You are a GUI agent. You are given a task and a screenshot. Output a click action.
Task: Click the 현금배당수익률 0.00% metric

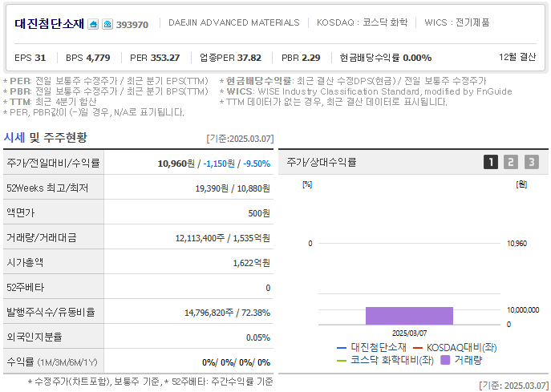pos(386,58)
